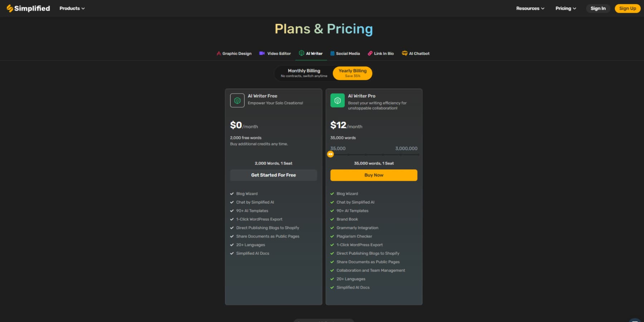The image size is (644, 322).
Task: Open the Products dropdown
Action: (72, 8)
